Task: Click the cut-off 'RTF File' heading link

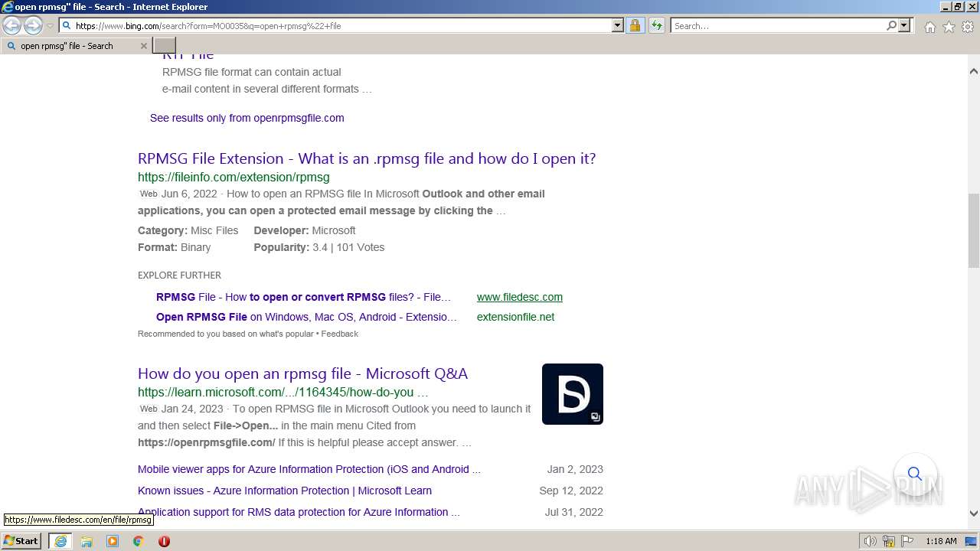Action: click(x=188, y=57)
